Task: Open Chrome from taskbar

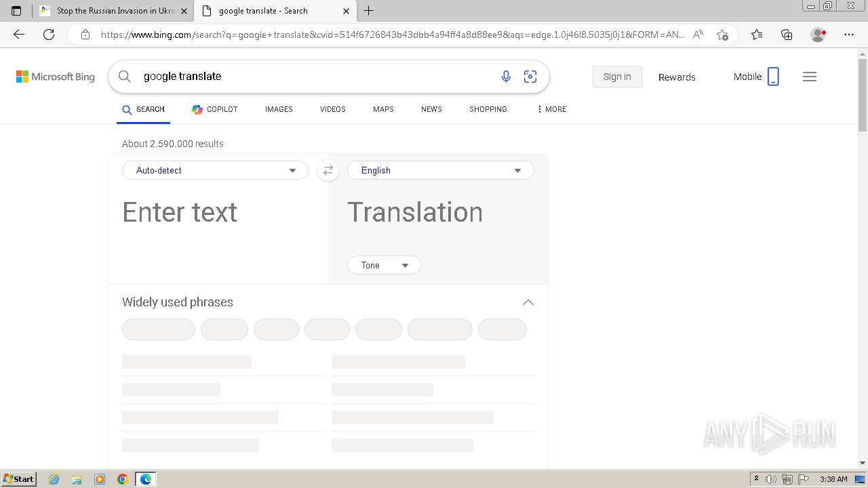Action: pos(123,479)
